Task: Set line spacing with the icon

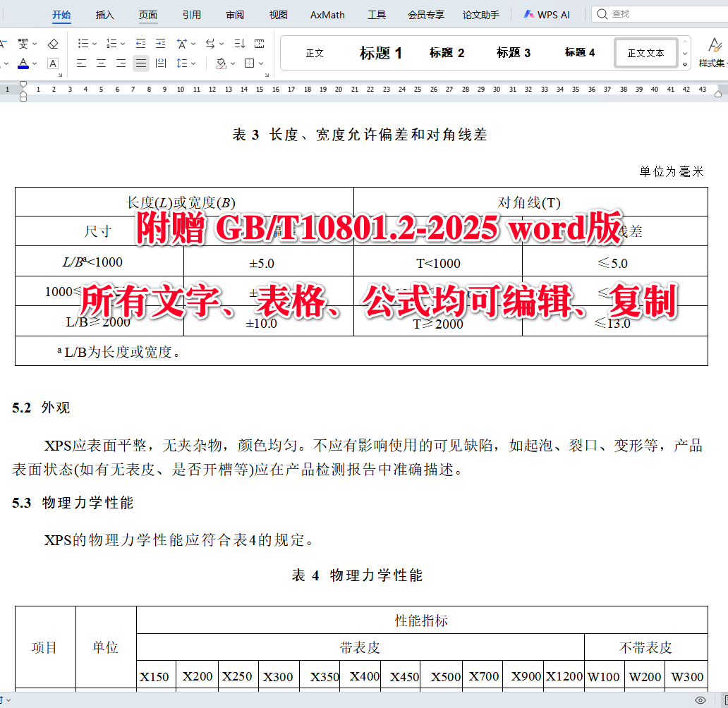Action: point(182,63)
